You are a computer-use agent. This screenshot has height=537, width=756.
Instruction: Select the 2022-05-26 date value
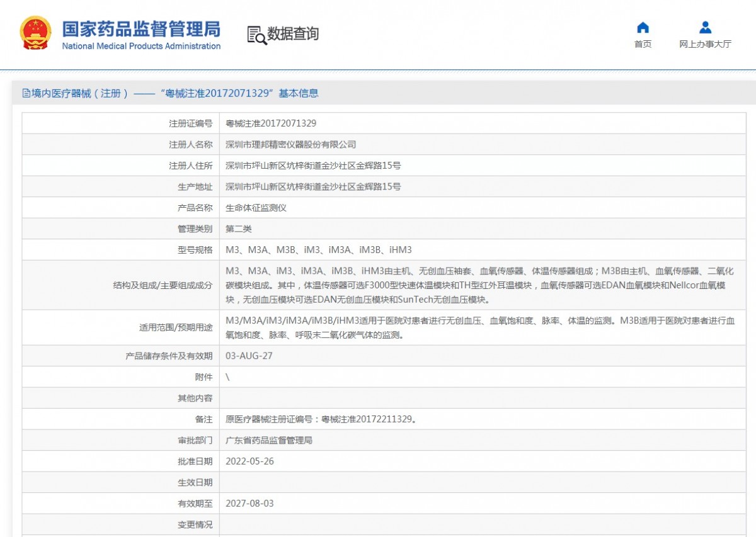tap(249, 461)
